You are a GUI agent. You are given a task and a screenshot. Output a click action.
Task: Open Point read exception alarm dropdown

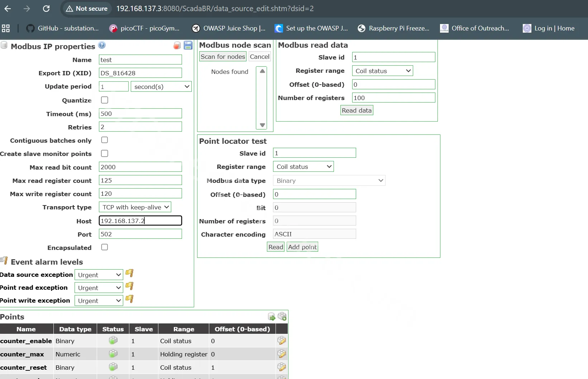[x=99, y=288]
